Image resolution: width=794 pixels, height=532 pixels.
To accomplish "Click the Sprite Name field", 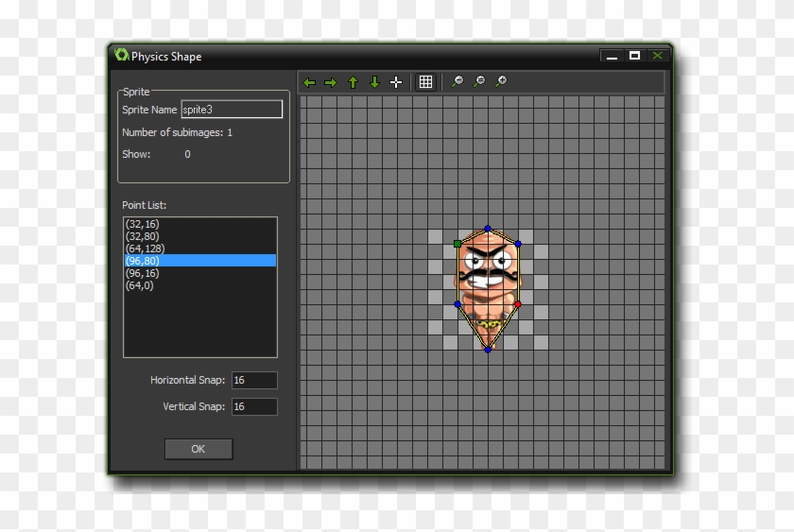I will pos(232,110).
